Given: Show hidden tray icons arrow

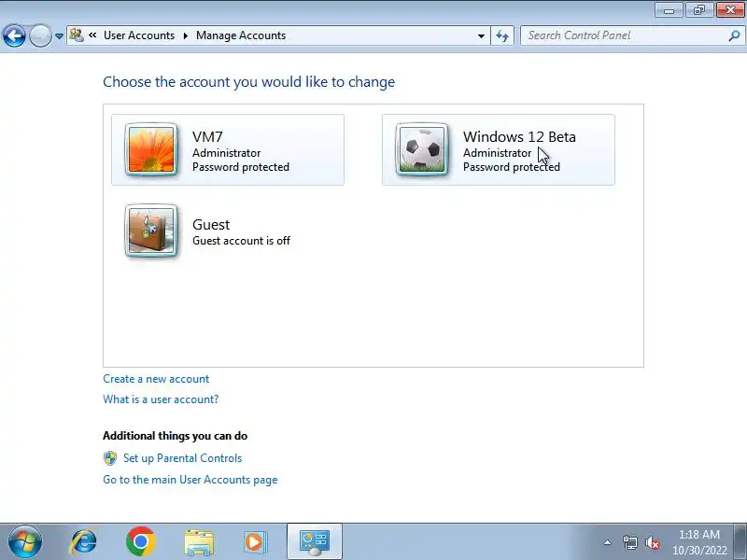Looking at the screenshot, I should [608, 542].
